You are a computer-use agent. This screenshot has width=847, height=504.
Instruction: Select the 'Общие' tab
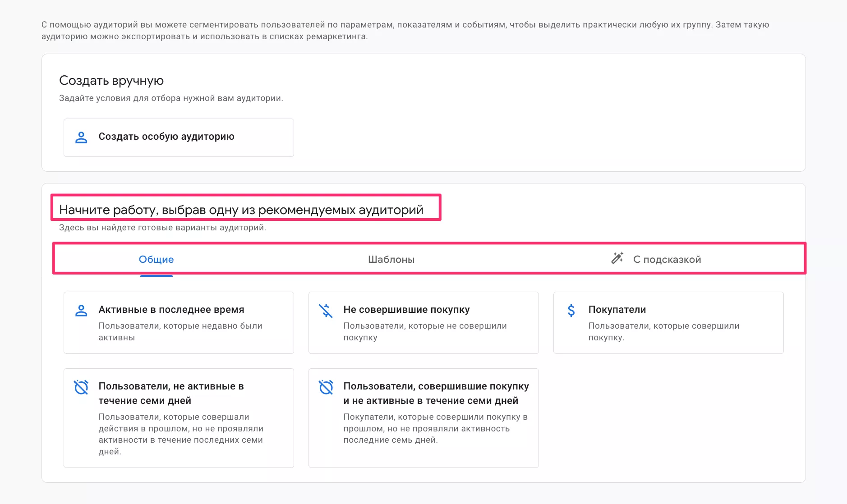[x=156, y=259]
